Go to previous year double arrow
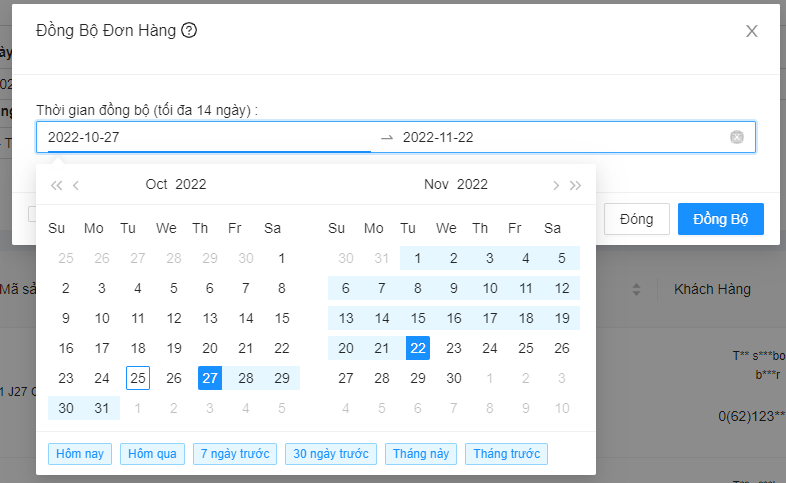The width and height of the screenshot is (786, 483). [56, 185]
